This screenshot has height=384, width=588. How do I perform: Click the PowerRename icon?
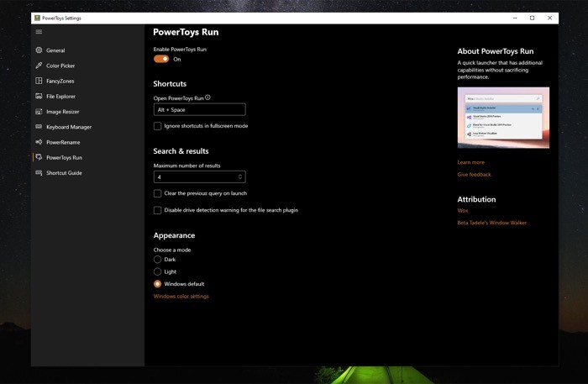pos(39,142)
